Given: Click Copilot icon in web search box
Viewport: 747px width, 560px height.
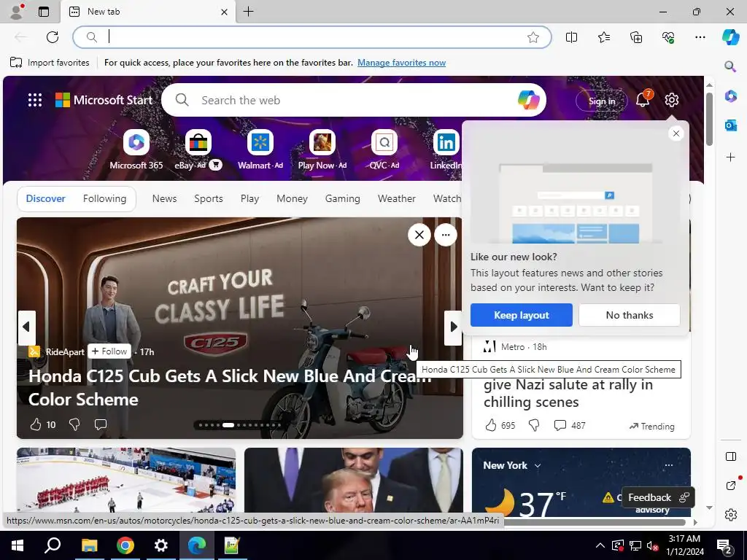Looking at the screenshot, I should coord(529,100).
